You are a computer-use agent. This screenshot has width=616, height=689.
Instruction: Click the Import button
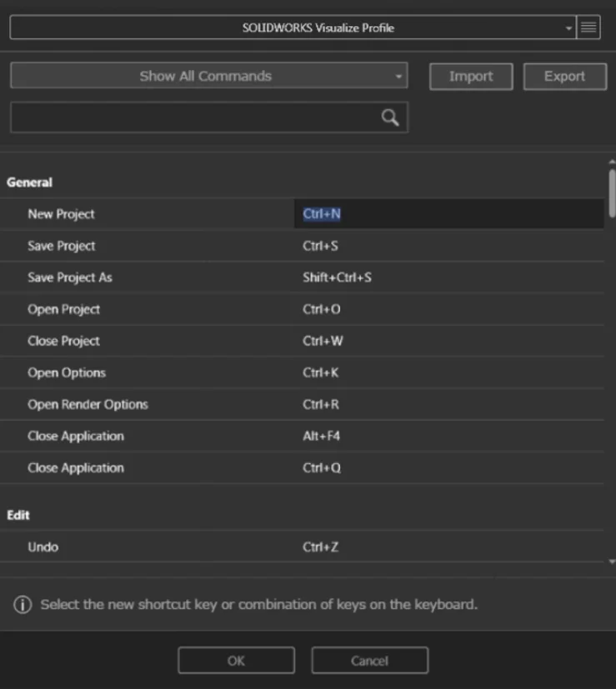[x=471, y=77]
